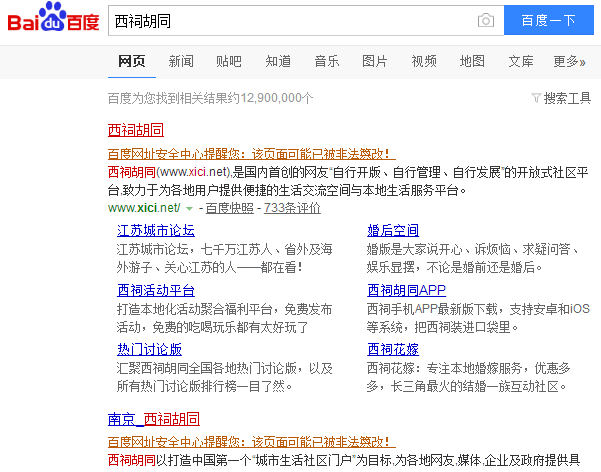Expand the dropdown arrow beside www.xici.net
Image resolution: width=601 pixels, height=472 pixels.
(x=188, y=208)
